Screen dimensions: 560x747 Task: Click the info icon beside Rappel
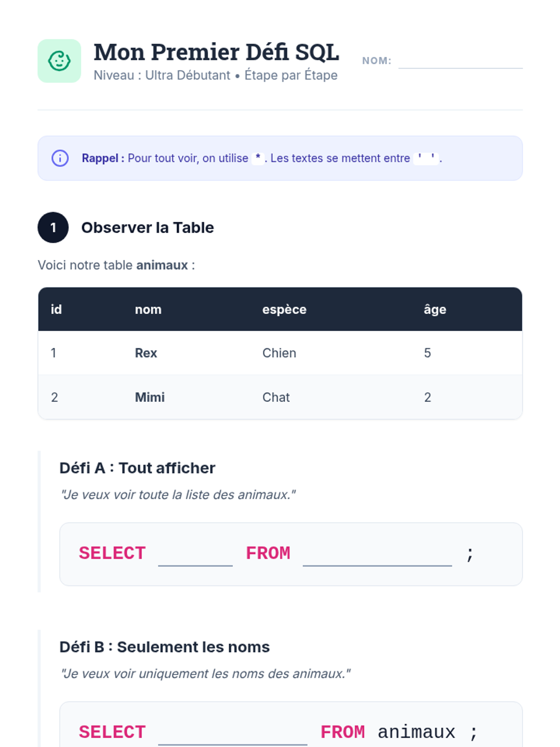(x=60, y=158)
